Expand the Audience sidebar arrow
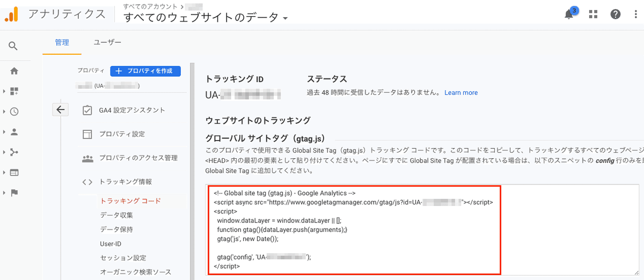644x280 pixels. pyautogui.click(x=4, y=131)
